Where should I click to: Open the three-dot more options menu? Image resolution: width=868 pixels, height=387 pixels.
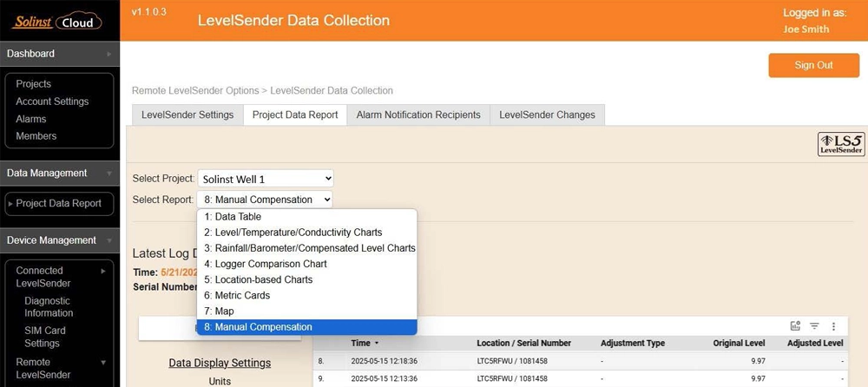click(x=833, y=326)
